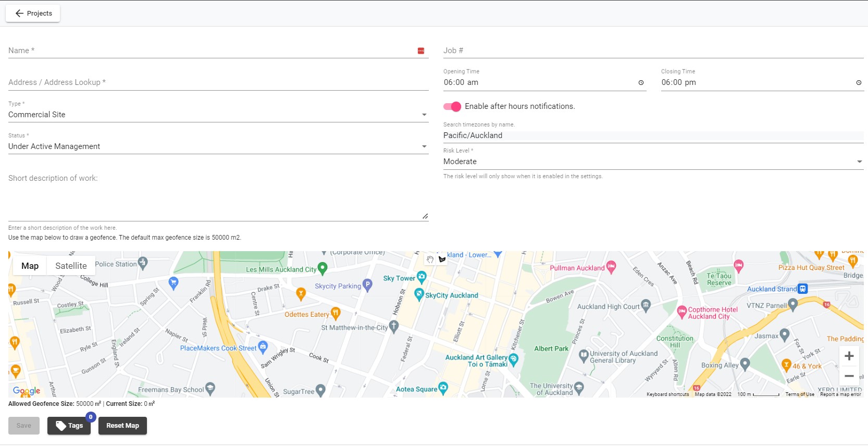
Task: Open the map Terms of Use link
Action: tap(800, 394)
